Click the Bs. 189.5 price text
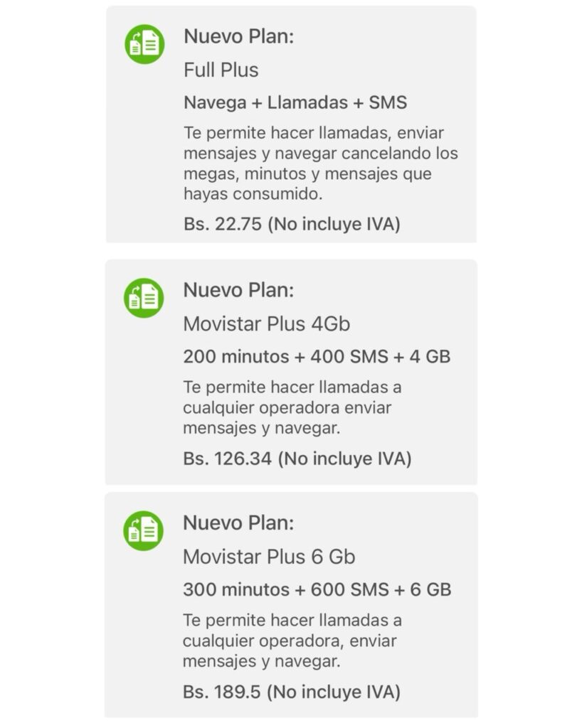Viewport: 582px width, 728px height. (x=292, y=691)
